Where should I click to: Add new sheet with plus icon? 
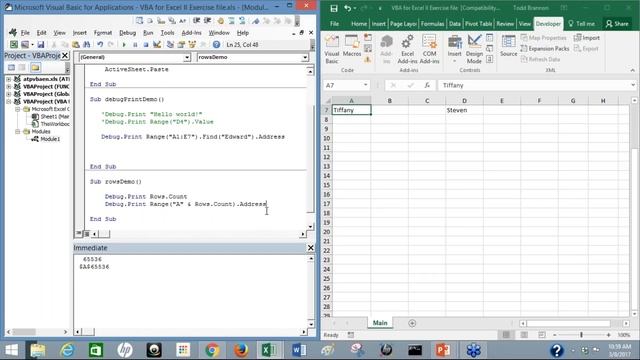coord(412,323)
